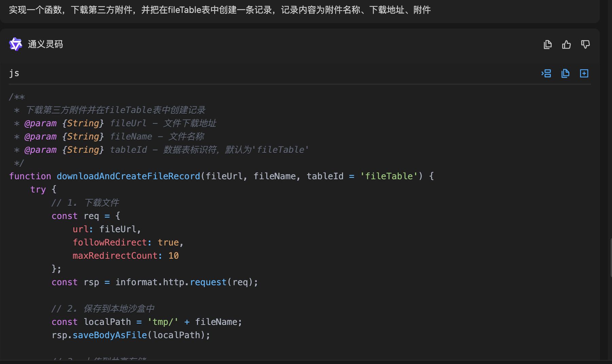Viewport: 612px width, 364px height.
Task: Click the maxRedirectCount value 10
Action: pyautogui.click(x=173, y=256)
